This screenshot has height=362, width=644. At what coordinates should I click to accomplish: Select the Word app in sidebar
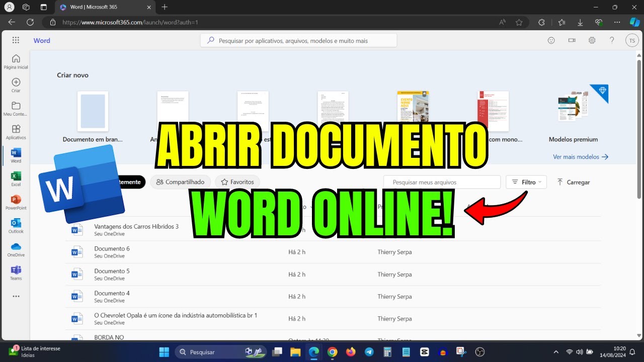click(16, 156)
